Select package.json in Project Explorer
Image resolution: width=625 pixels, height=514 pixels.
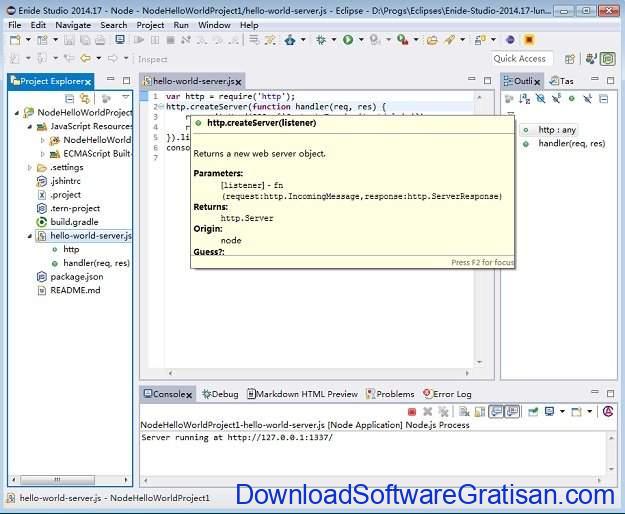pyautogui.click(x=77, y=277)
